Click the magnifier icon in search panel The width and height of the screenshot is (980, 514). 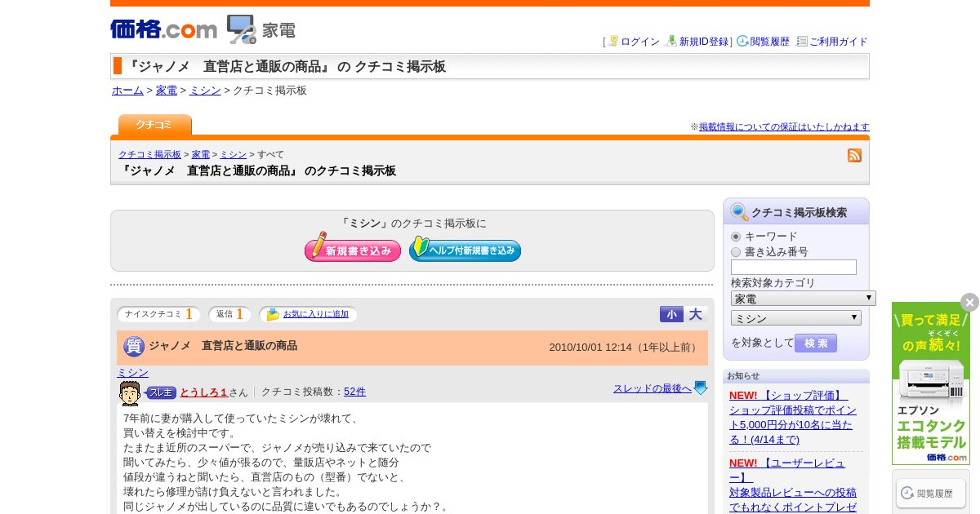(739, 212)
